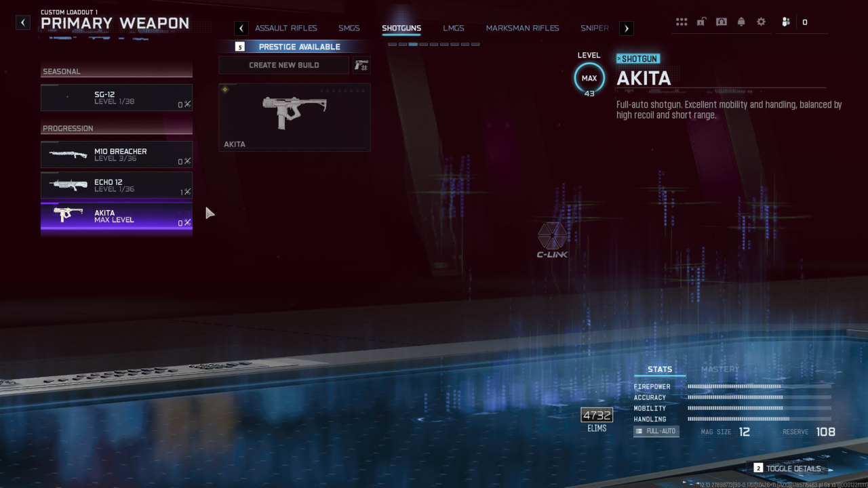Click the key 5 icon beside Prestige Available
868x488 pixels.
(x=239, y=47)
